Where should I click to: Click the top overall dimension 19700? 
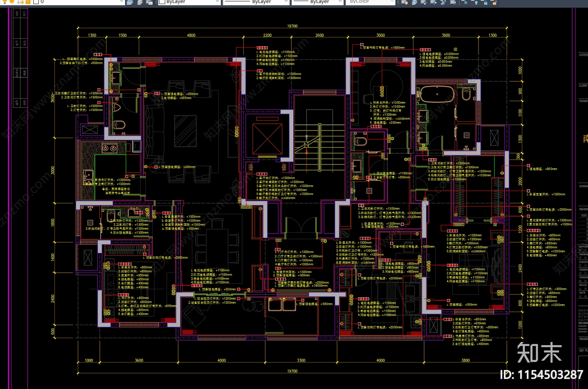(292, 26)
